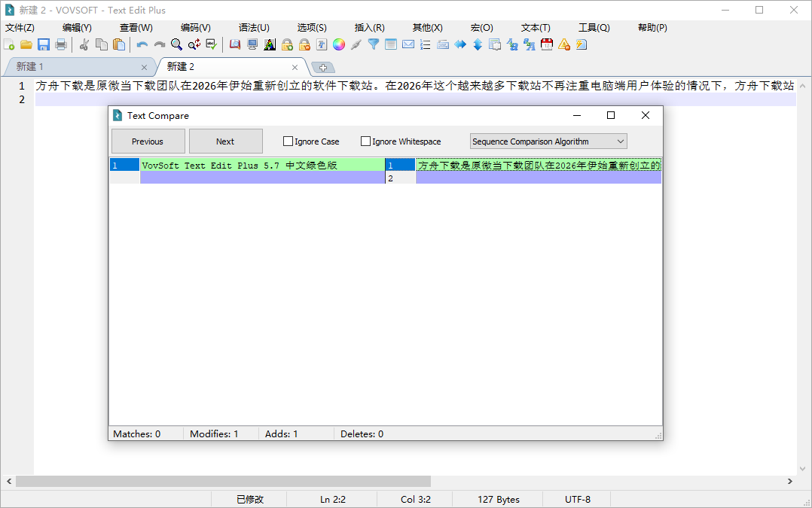Click the send email icon
The image size is (812, 508).
click(408, 44)
